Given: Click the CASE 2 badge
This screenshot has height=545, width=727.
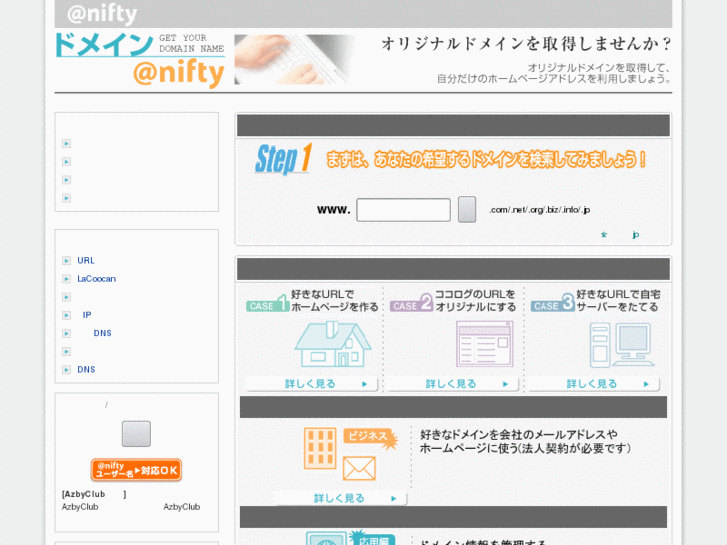Looking at the screenshot, I should pos(411,303).
